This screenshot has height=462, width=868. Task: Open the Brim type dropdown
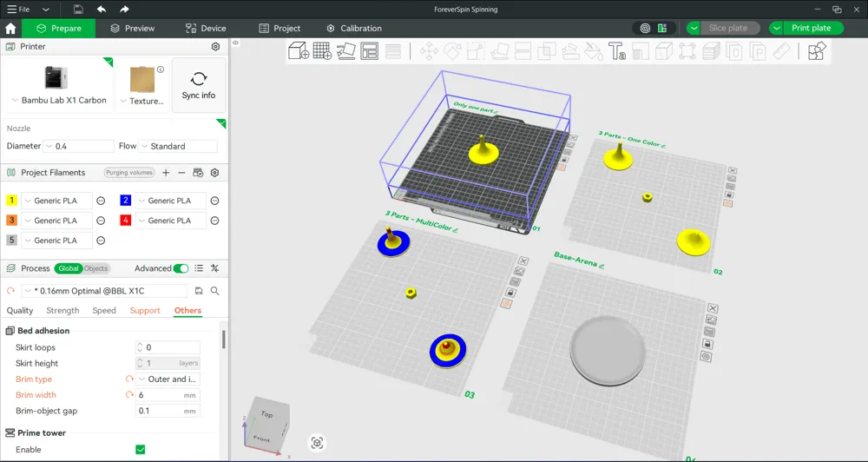tap(168, 379)
